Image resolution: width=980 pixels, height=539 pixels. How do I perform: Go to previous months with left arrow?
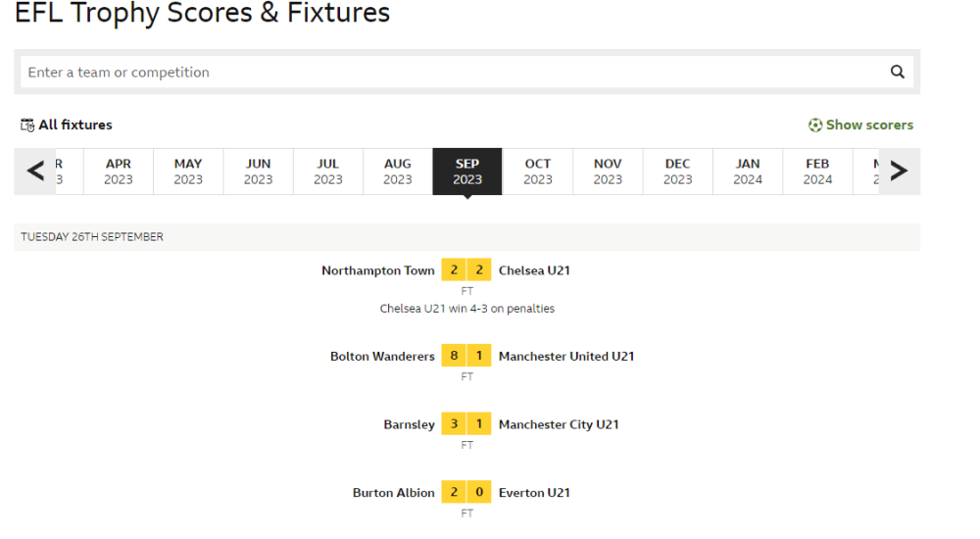[35, 171]
